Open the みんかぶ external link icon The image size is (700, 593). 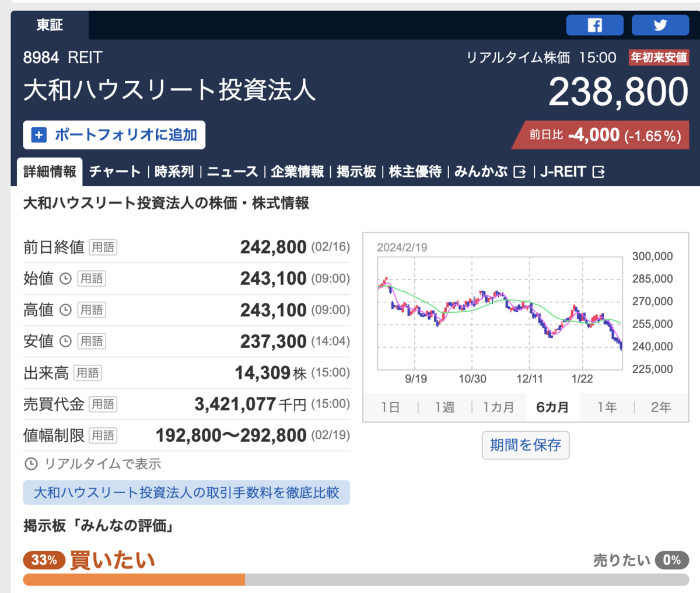520,172
